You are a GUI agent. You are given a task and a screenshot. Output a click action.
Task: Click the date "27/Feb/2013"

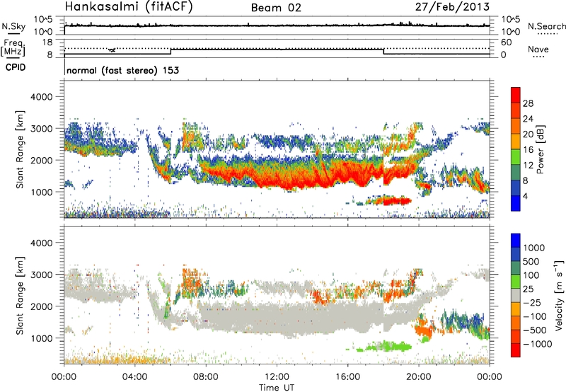[x=452, y=6]
